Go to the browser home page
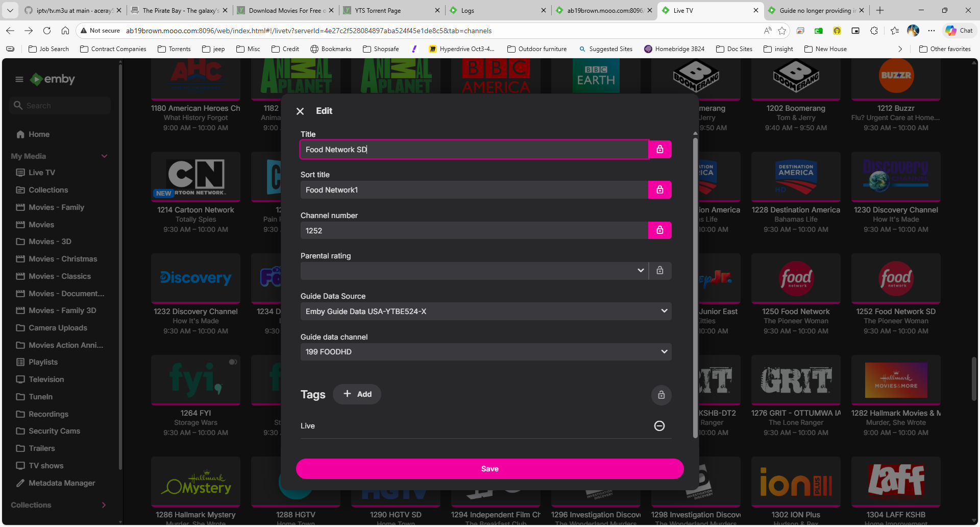The width and height of the screenshot is (980, 527). click(65, 31)
